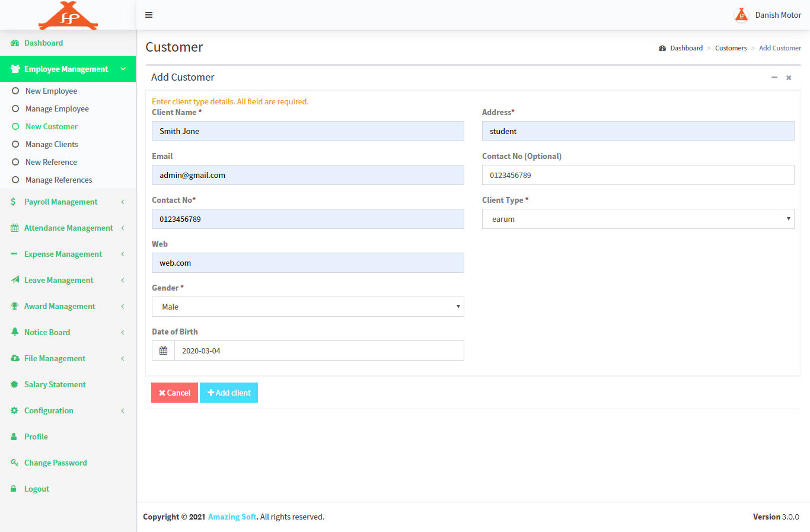Expand the Payroll Management submenu
Screen dimensions: 810x532
pos(61,202)
